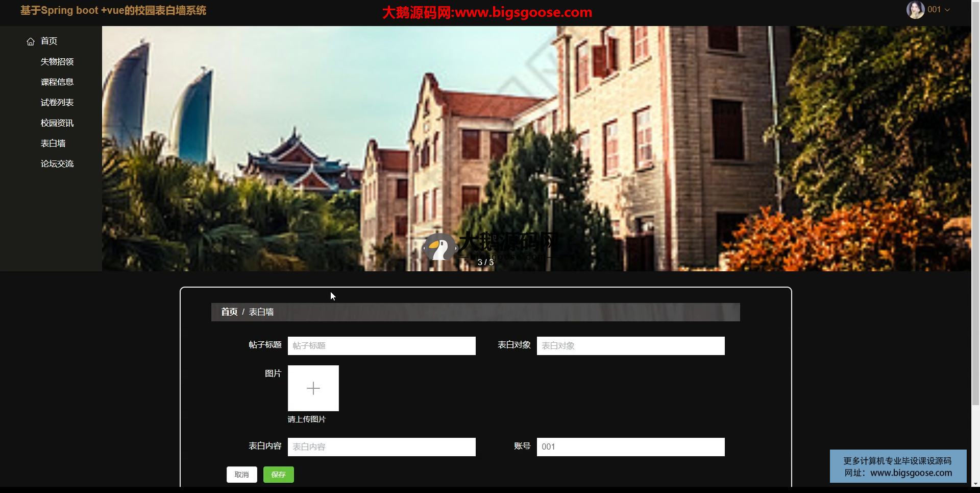Click into the 表白对象 text field
This screenshot has width=980, height=493.
pyautogui.click(x=630, y=346)
